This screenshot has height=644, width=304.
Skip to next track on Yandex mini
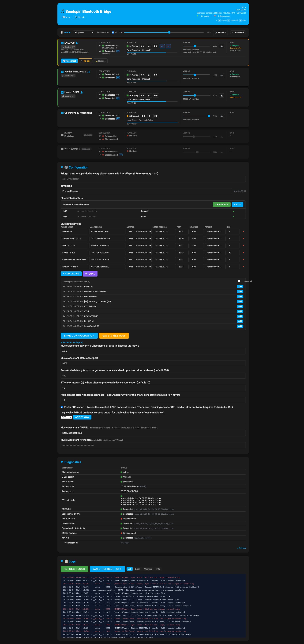(156, 75)
